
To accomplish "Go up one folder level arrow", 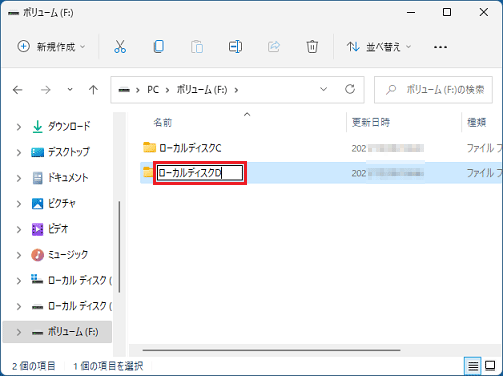I will point(93,90).
